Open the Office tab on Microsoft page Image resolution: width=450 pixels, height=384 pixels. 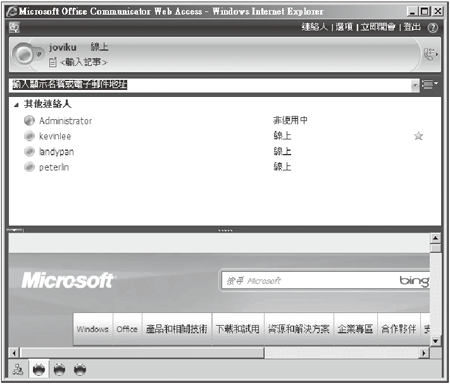pos(127,329)
